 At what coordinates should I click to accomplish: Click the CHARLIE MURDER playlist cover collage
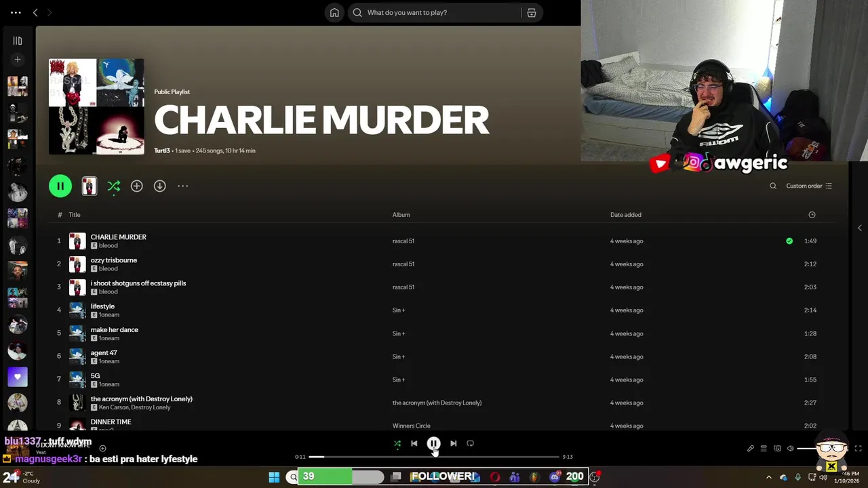tap(96, 106)
